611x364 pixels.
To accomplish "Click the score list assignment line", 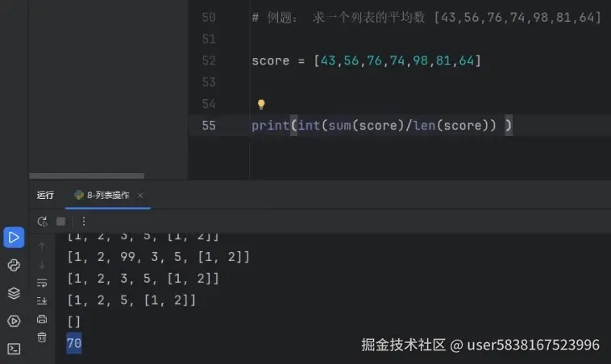I will (366, 60).
